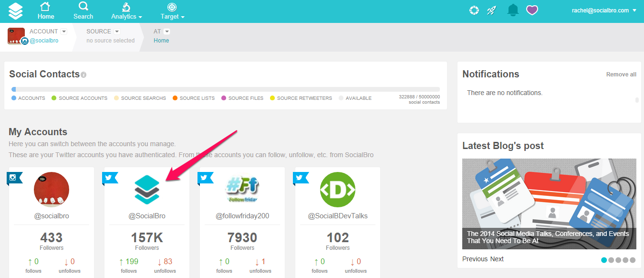The image size is (644, 278).
Task: Select the first blog carousel dot
Action: click(x=604, y=260)
